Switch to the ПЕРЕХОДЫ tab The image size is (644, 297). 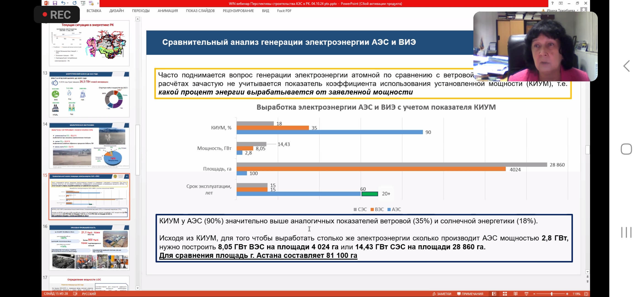coord(141,11)
